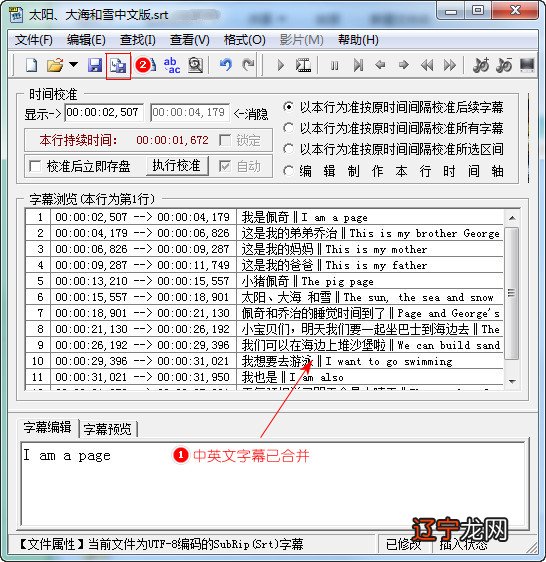This screenshot has height=562, width=546.
Task: Click subtitle list scroll up arrow
Action: 512,218
